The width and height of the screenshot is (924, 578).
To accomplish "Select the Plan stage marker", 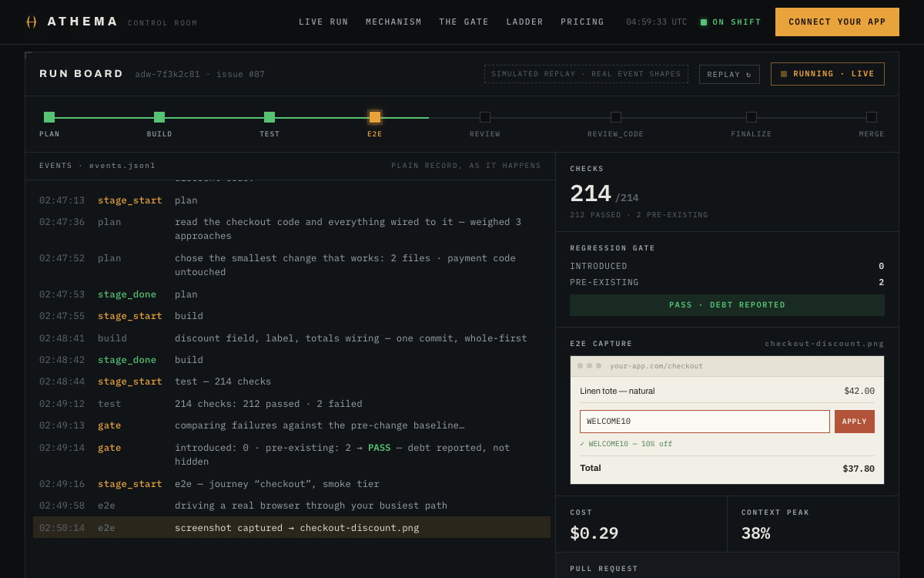I will click(x=49, y=117).
